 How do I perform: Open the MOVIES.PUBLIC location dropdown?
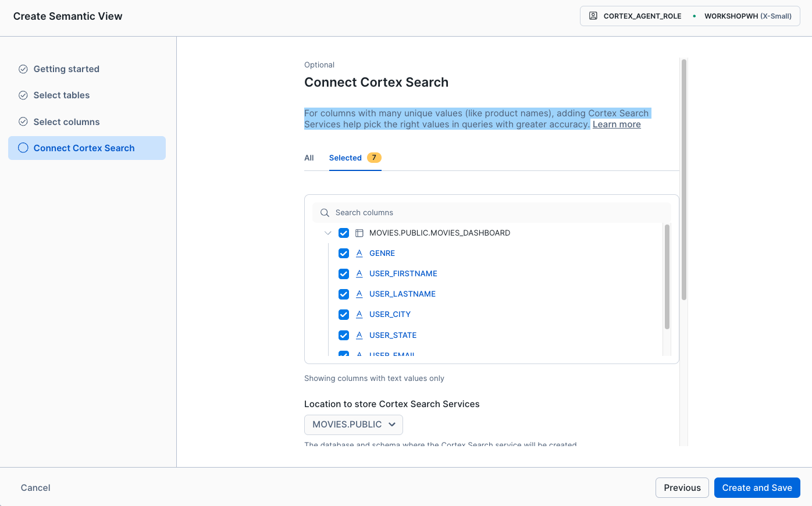(x=354, y=425)
